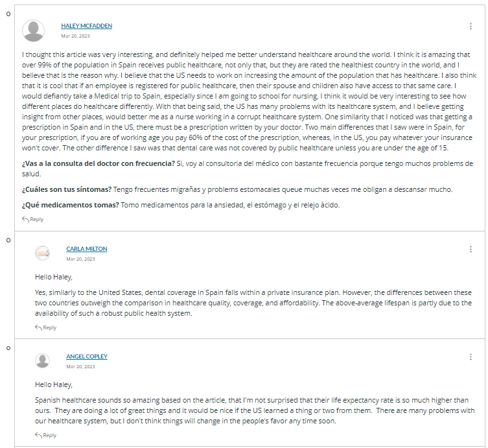Click Carla Milton's profile picture
The width and height of the screenshot is (488, 448).
(42, 253)
